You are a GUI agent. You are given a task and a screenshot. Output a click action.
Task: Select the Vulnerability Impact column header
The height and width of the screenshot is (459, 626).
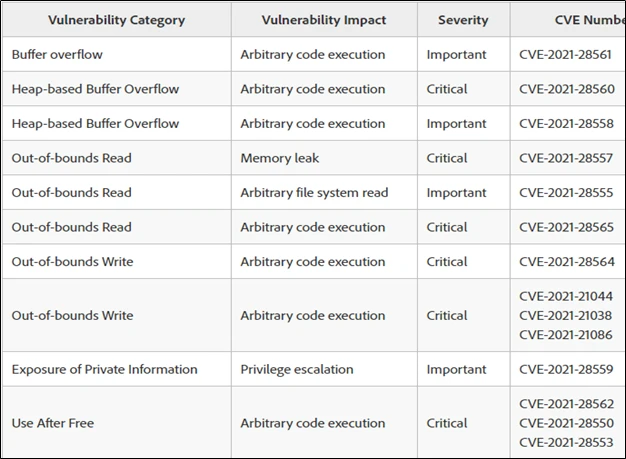323,20
